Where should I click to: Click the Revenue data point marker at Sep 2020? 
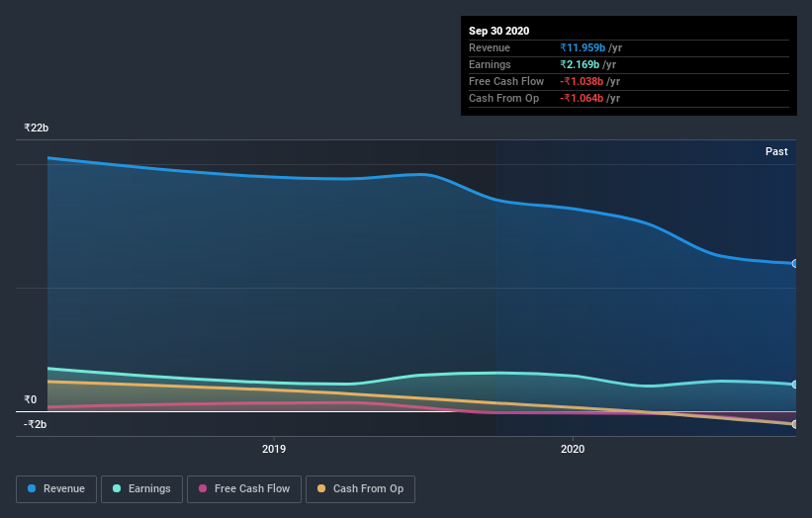794,263
